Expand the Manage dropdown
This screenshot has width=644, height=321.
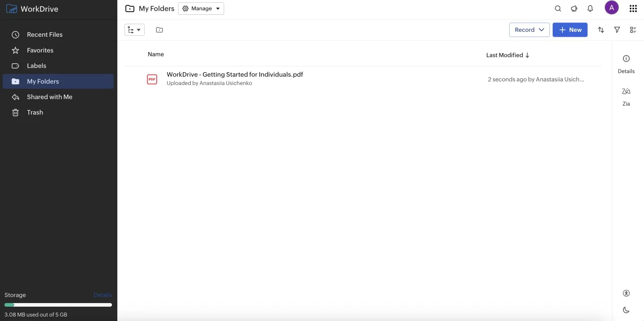[x=201, y=8]
